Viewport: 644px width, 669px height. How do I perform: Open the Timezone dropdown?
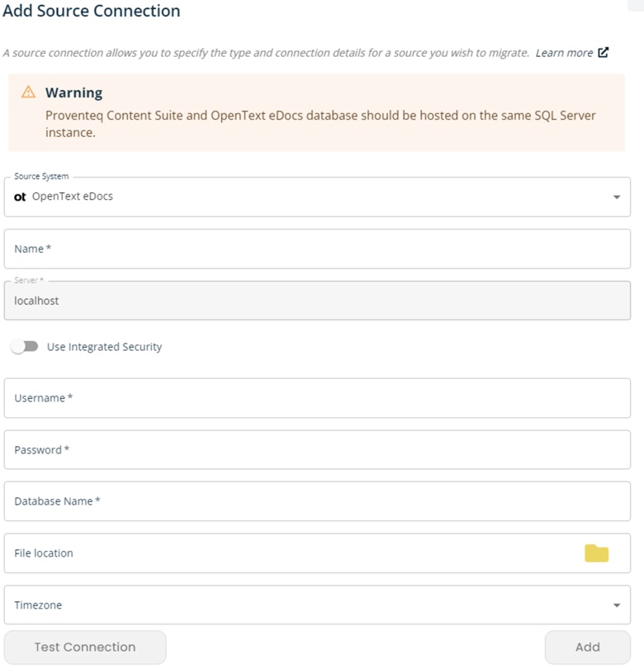click(317, 605)
